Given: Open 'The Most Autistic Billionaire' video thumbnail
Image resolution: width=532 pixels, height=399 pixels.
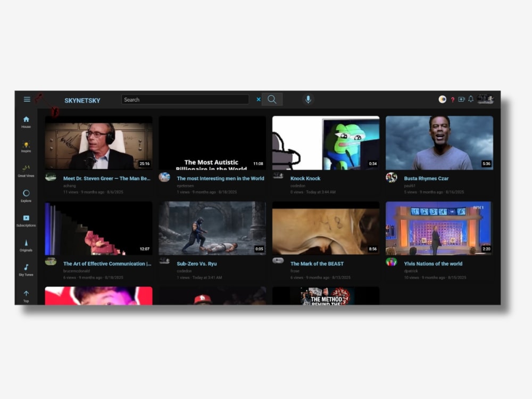Looking at the screenshot, I should click(x=212, y=143).
